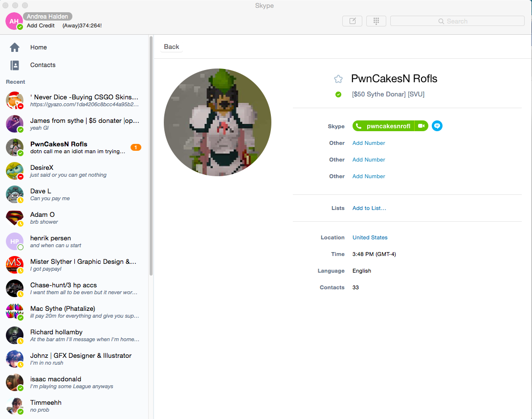Screen dimensions: 532x419
Task: Open Timmeehh conversation
Action: [x=74, y=406]
